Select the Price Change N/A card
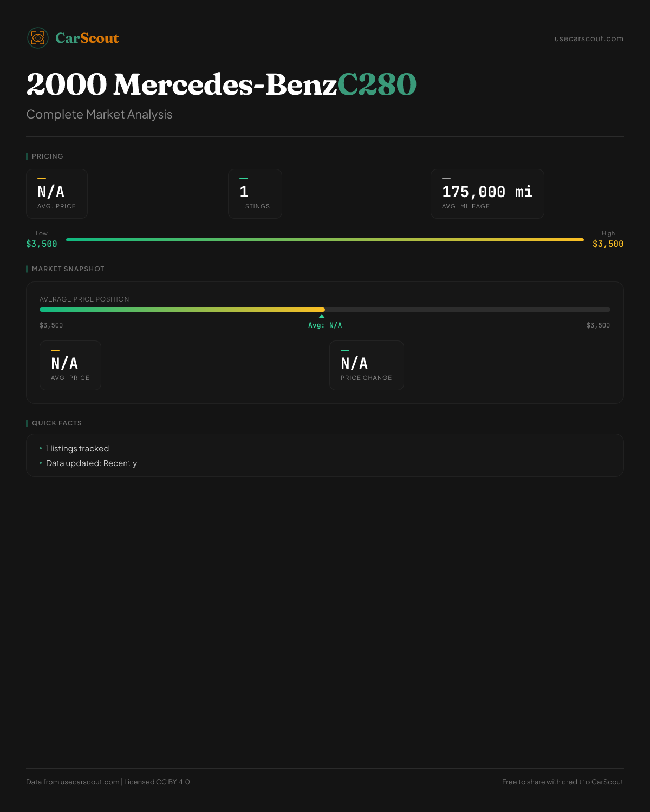The image size is (650, 812). point(366,365)
